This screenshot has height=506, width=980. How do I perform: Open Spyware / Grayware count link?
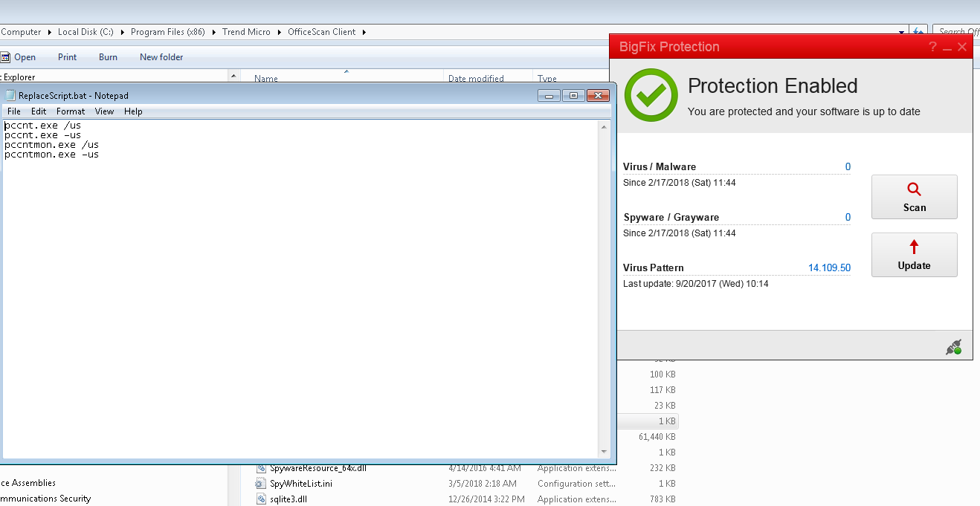(848, 217)
